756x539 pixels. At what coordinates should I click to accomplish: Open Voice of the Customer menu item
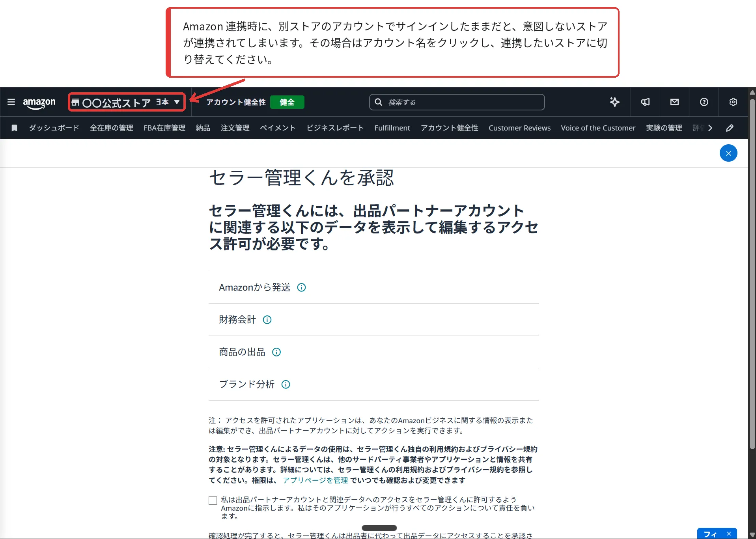(598, 128)
